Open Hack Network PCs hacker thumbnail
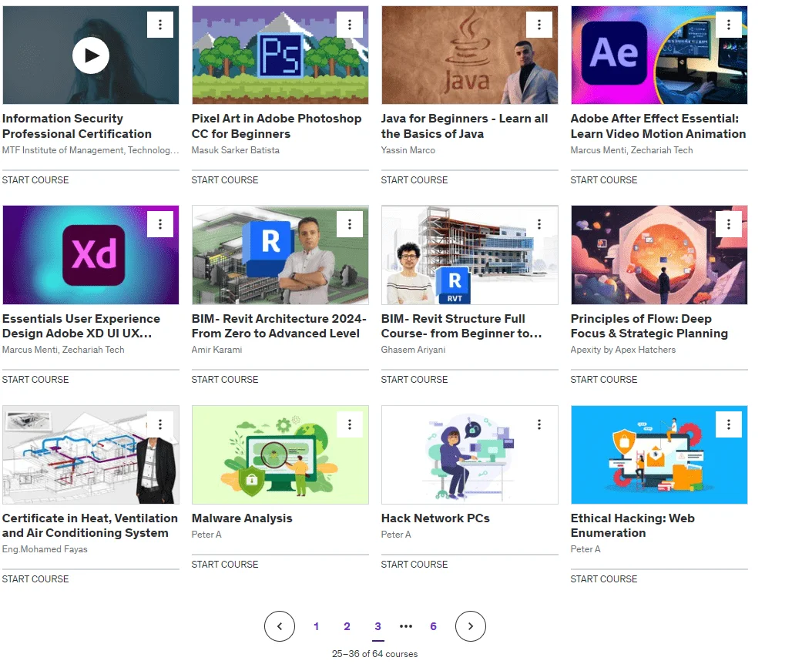This screenshot has width=812, height=664. pyautogui.click(x=470, y=454)
